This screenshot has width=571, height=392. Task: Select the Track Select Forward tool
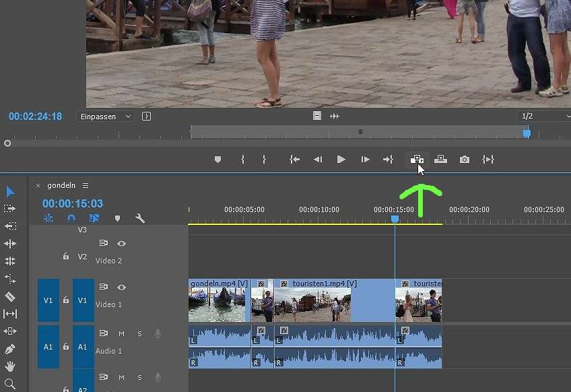pyautogui.click(x=9, y=209)
